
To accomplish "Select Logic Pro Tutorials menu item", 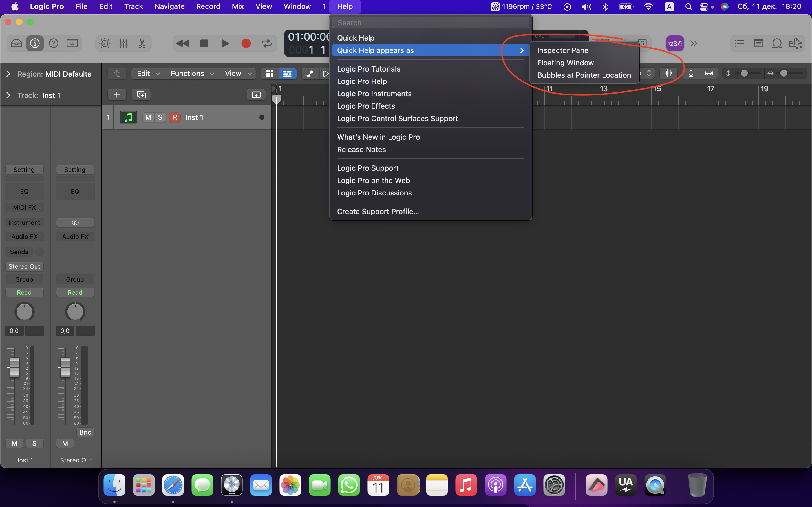I will pyautogui.click(x=369, y=69).
